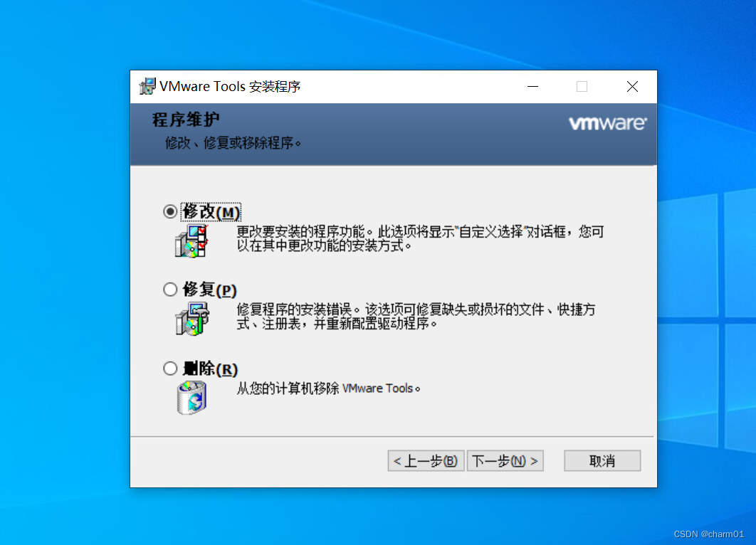Go back with 上一步(B) button

coord(426,460)
